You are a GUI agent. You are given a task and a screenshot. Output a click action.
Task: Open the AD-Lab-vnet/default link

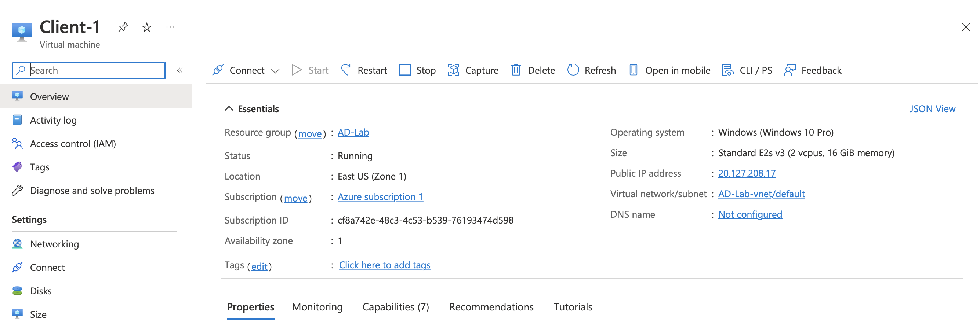(762, 194)
